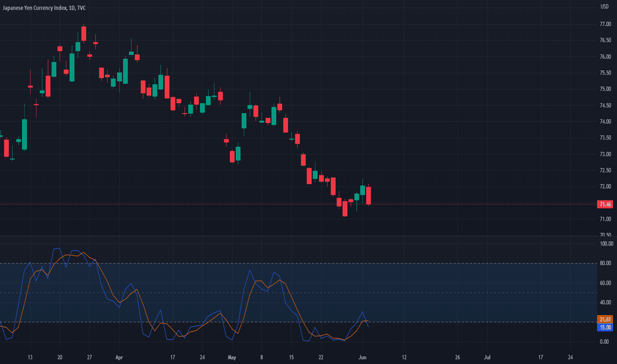Click the 77.00 price axis label
The image size is (617, 364).
click(x=605, y=24)
